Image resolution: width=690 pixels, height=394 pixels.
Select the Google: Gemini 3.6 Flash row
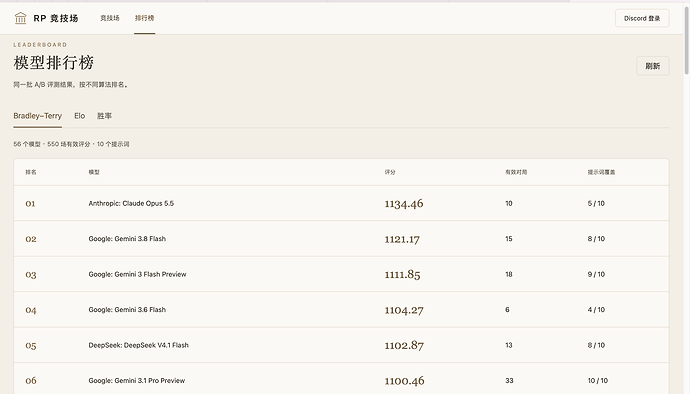[341, 309]
